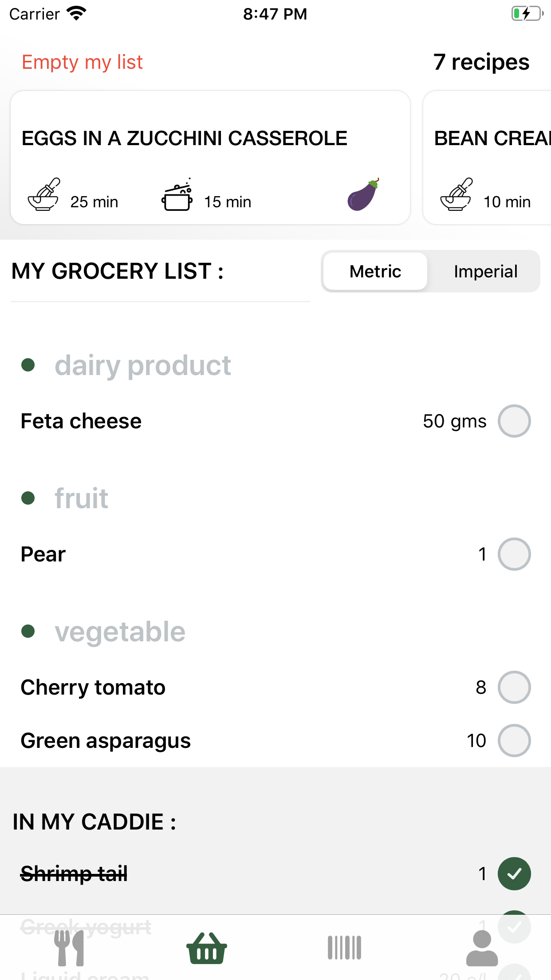The image size is (551, 980).
Task: Uncheck Shrimp tail in caddie
Action: pos(514,873)
